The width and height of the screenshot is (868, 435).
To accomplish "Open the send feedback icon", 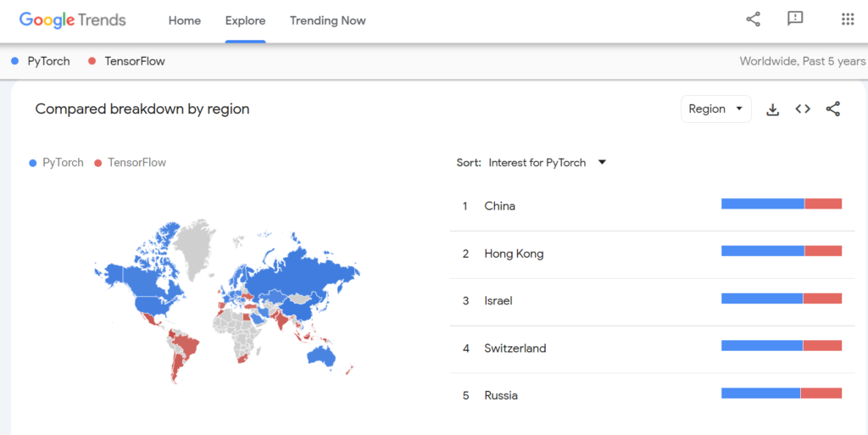I will tap(795, 19).
